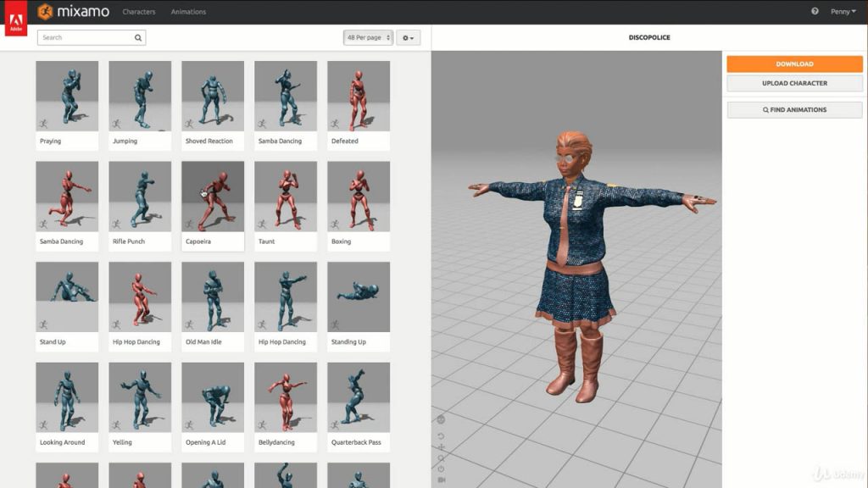This screenshot has height=488, width=868.
Task: Toggle skeleton view icon in 3D viewport
Action: (441, 420)
